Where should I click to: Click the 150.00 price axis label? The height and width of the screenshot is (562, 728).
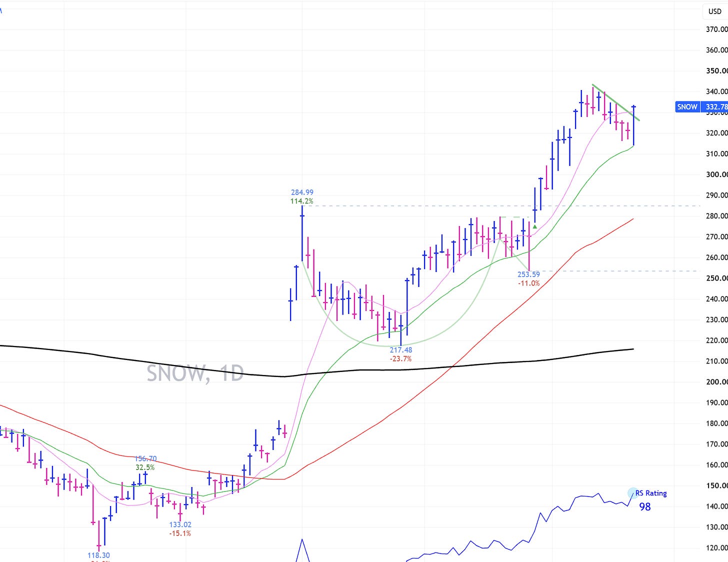tap(716, 485)
